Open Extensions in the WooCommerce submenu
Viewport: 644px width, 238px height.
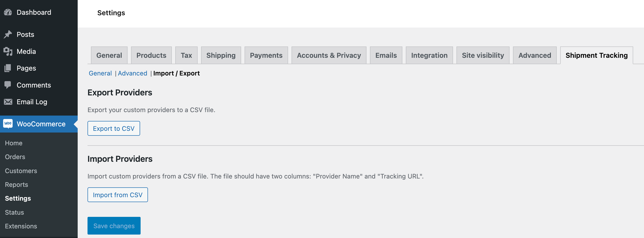coord(21,226)
